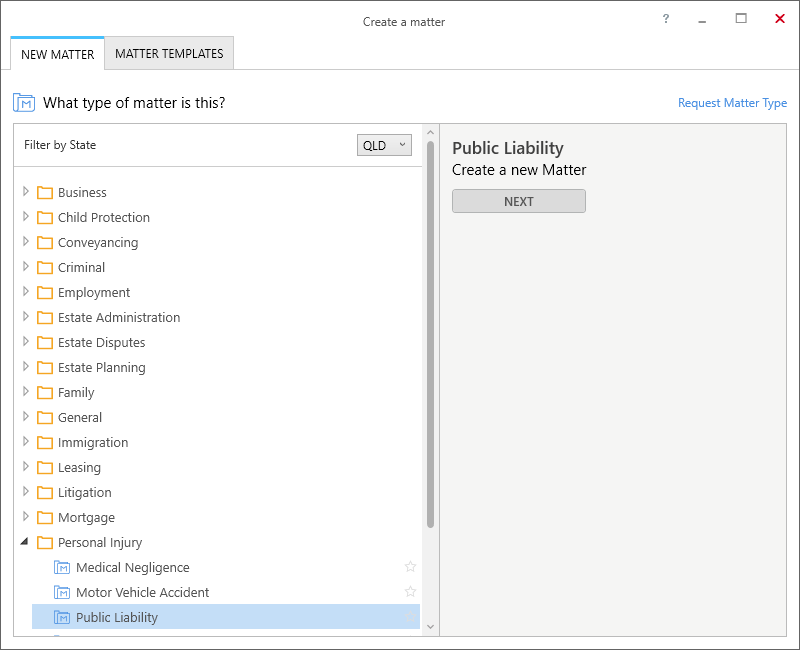Expand the Estate Planning folder arrow
This screenshot has width=800, height=650.
[x=26, y=366]
